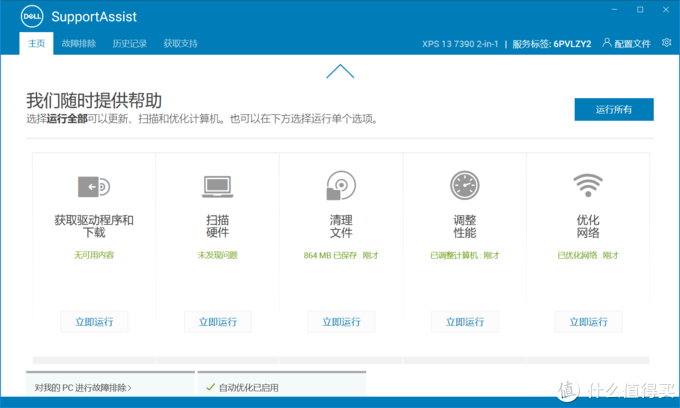Switch to the 历史记录 tab
Screen dimensions: 680x408
[130, 44]
